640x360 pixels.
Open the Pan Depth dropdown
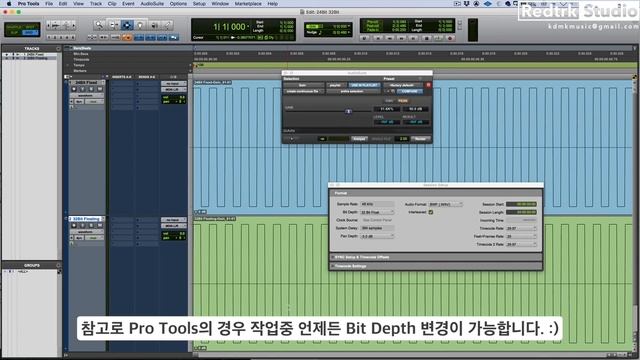377,236
